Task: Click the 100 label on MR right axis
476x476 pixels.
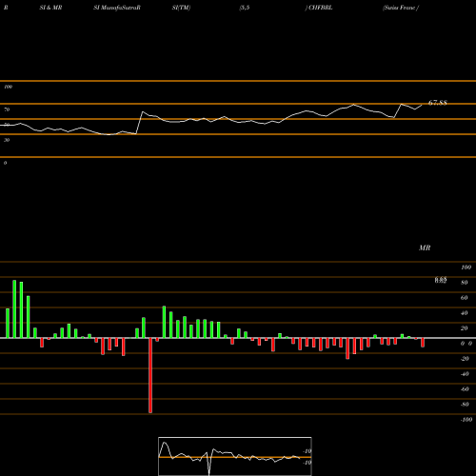Action: (466, 268)
